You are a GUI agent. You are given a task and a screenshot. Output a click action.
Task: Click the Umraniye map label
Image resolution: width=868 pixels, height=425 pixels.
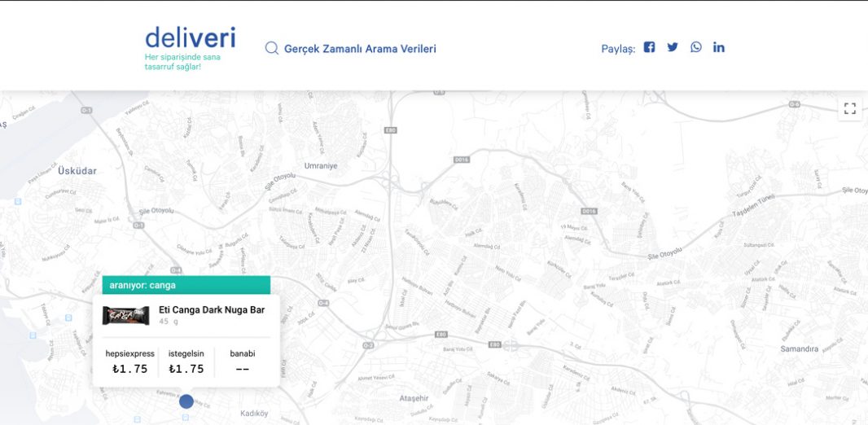click(x=321, y=165)
